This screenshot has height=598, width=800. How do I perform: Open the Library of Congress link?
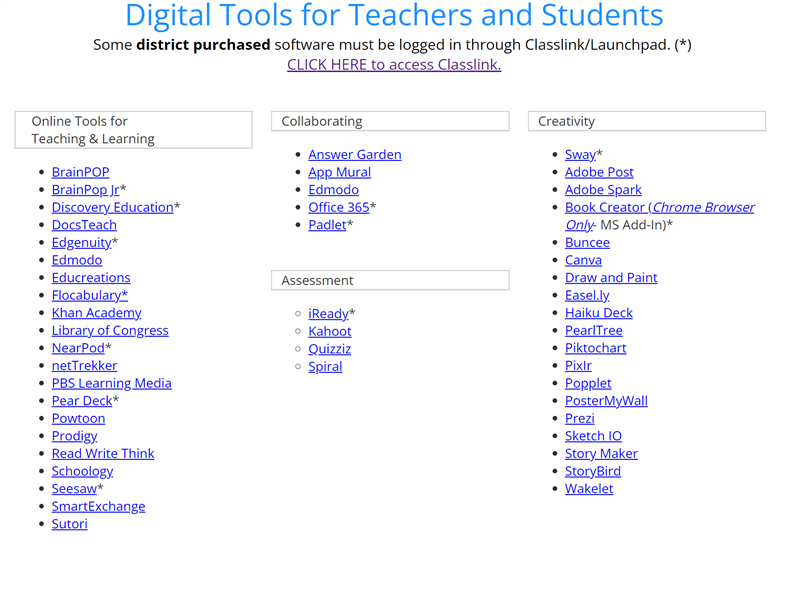pos(110,331)
